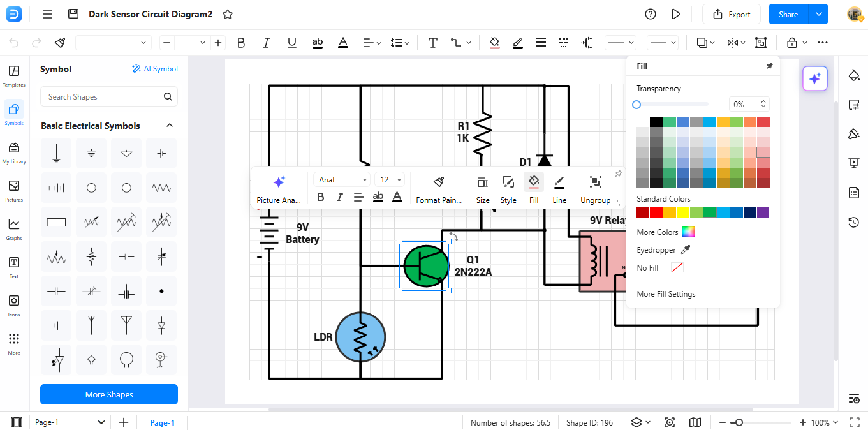Select the No Fill option

pyautogui.click(x=660, y=268)
